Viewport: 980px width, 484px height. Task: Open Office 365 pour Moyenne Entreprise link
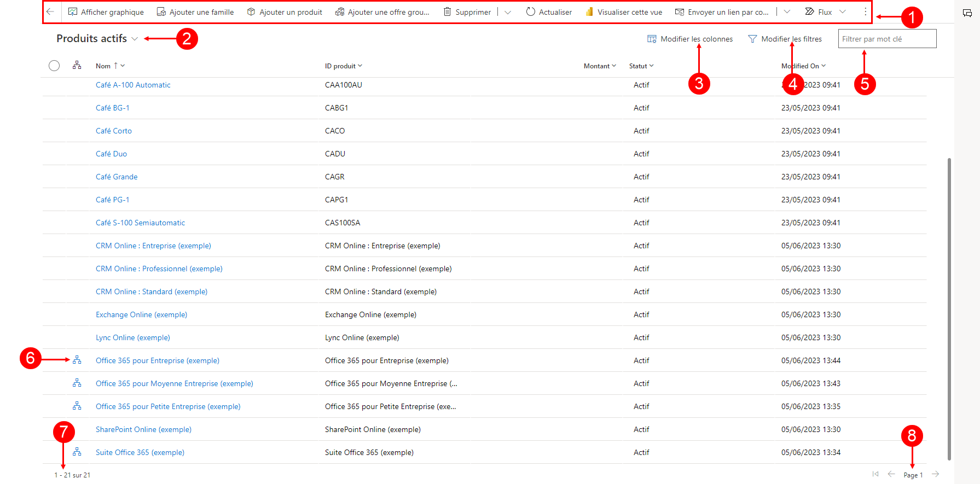[x=175, y=383]
